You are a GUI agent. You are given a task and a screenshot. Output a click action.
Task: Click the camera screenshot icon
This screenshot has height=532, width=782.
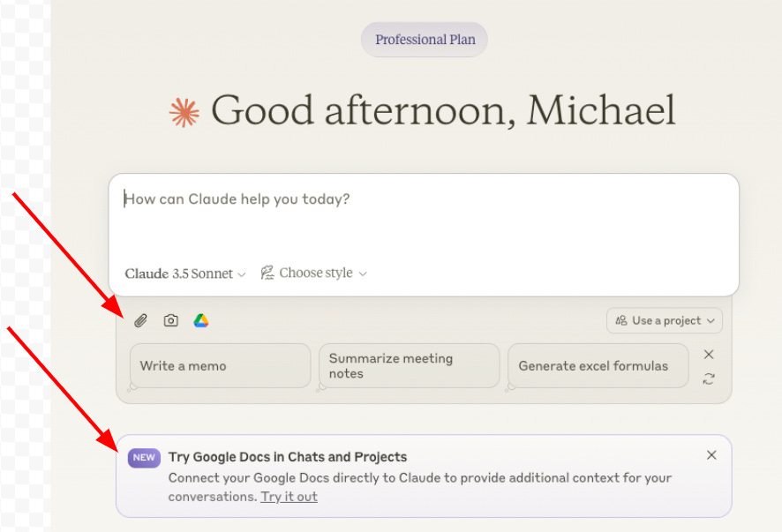pyautogui.click(x=171, y=320)
